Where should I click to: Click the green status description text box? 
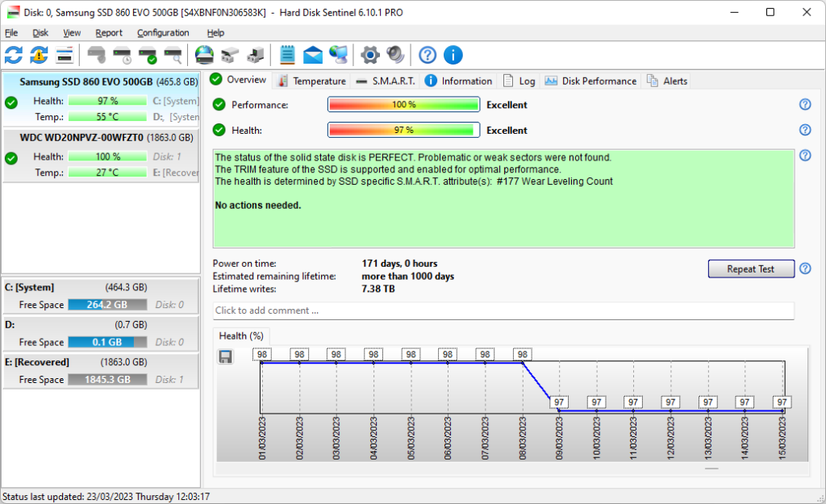click(x=503, y=198)
